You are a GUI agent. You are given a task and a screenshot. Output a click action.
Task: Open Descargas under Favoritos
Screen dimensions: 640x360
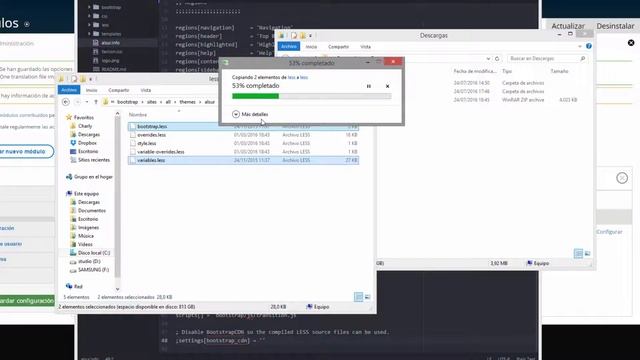(x=85, y=134)
